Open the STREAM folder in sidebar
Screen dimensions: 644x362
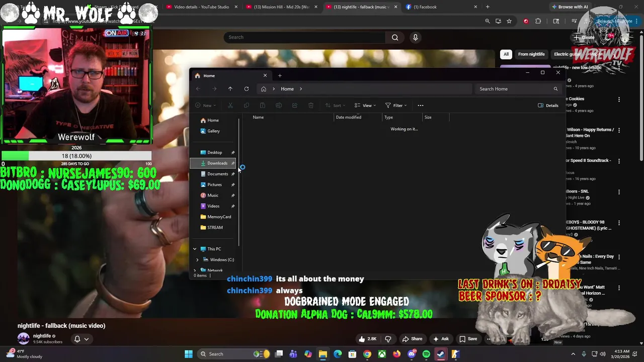[x=213, y=228]
